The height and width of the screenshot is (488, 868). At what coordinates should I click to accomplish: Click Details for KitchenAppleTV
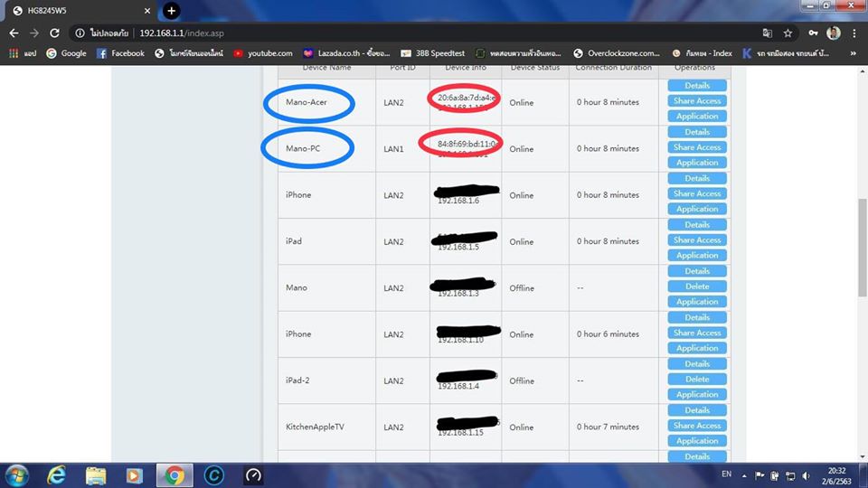tap(697, 410)
